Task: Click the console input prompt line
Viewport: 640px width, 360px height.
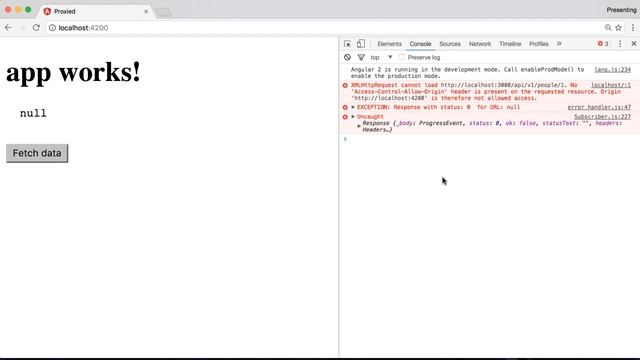Action: (489, 139)
